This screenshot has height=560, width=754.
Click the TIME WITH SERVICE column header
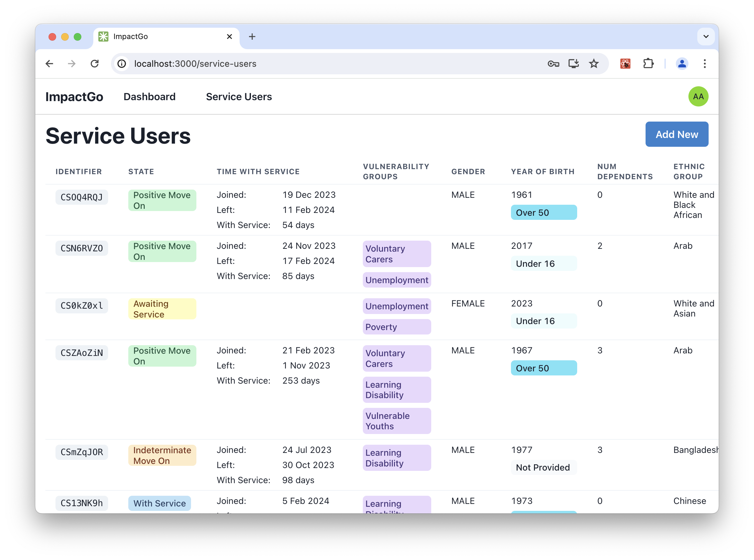click(258, 172)
